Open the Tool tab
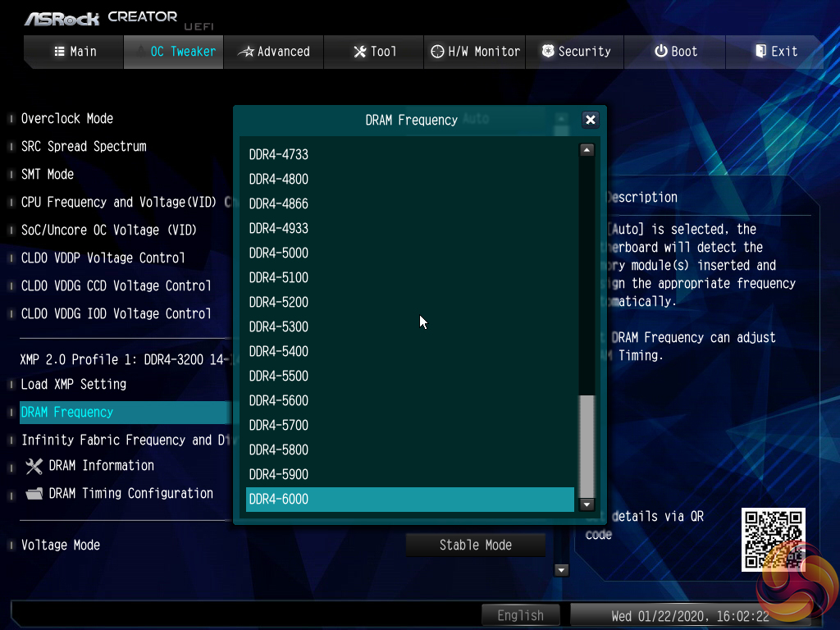The image size is (840, 630). click(x=375, y=52)
